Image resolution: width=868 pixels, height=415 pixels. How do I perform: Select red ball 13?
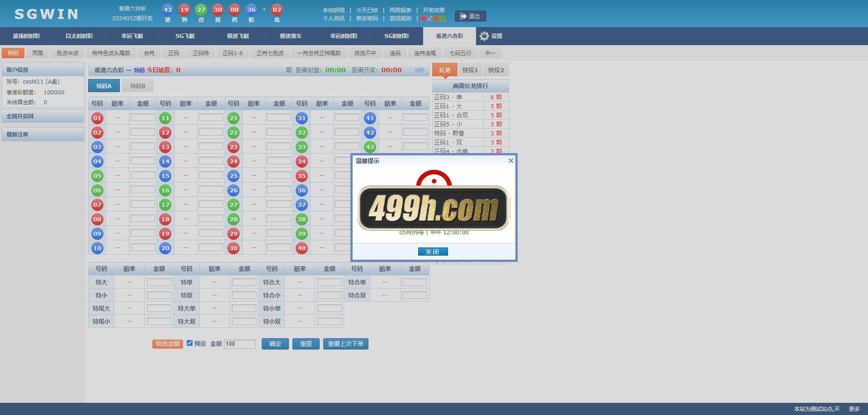coord(165,147)
